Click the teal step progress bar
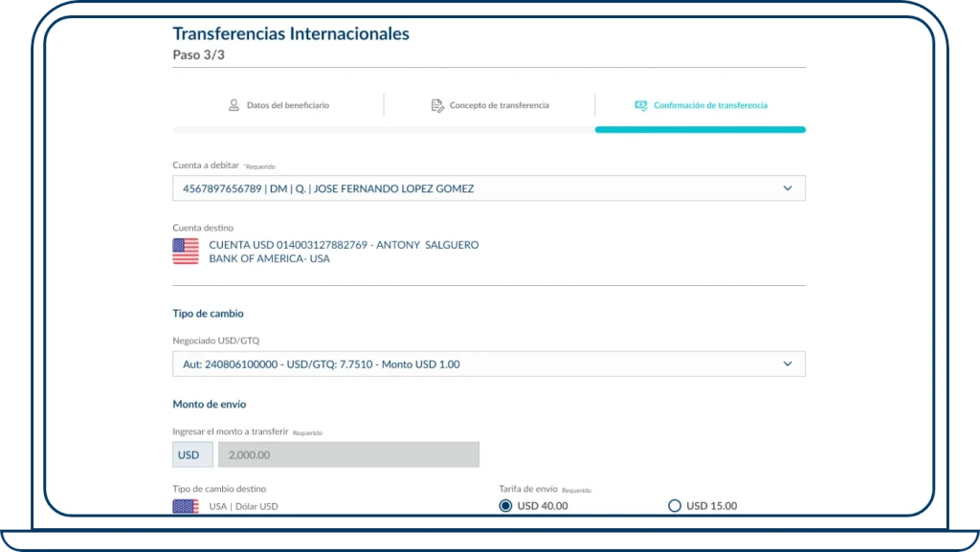The image size is (980, 552). pos(701,128)
